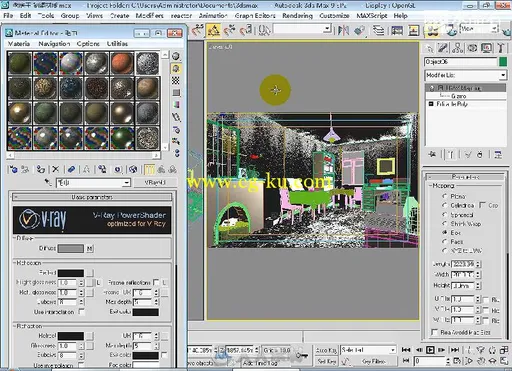Click the Angle Snap toggle icon
This screenshot has height=371, width=512.
point(213,30)
